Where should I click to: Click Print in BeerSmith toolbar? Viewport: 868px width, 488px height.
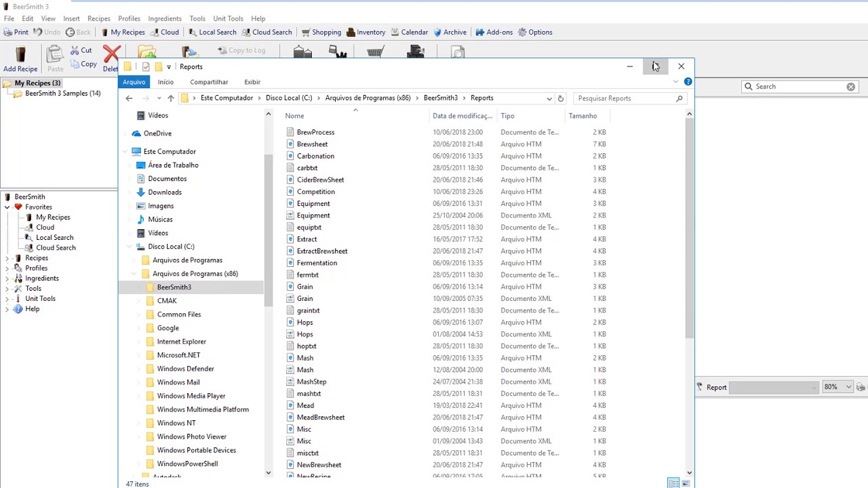click(16, 32)
